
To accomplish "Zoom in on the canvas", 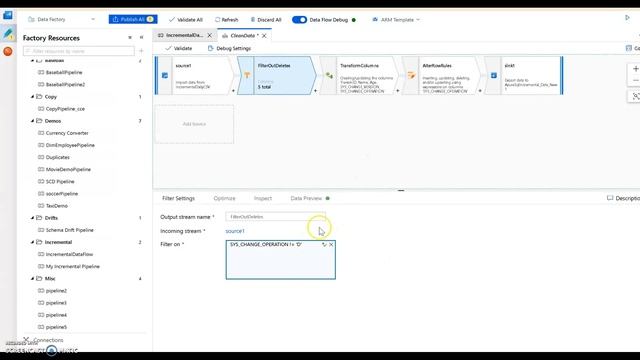I will (635, 69).
